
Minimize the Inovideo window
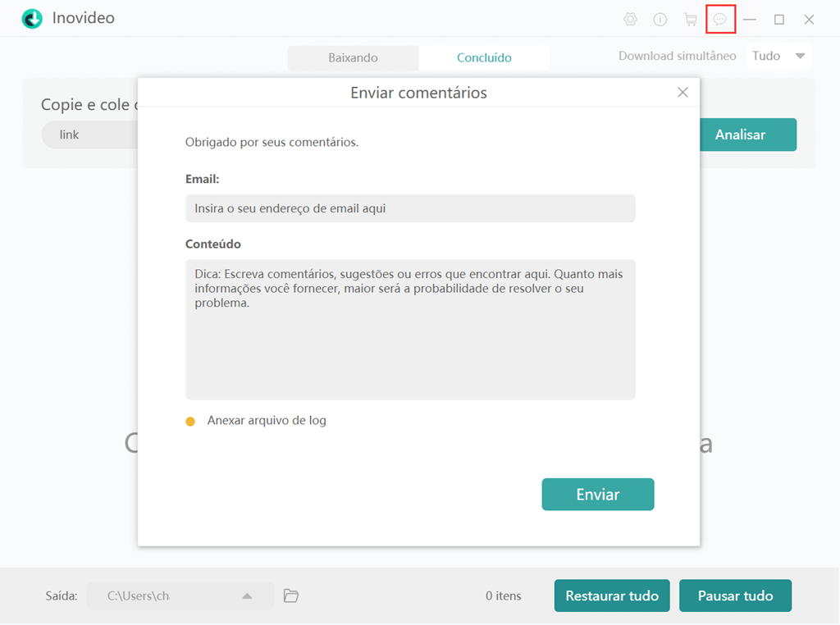pyautogui.click(x=750, y=20)
